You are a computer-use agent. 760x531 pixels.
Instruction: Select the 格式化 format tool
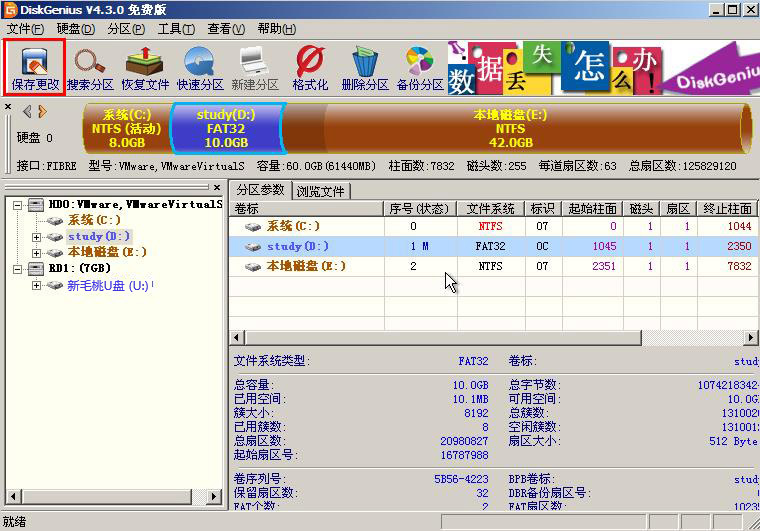(x=310, y=68)
